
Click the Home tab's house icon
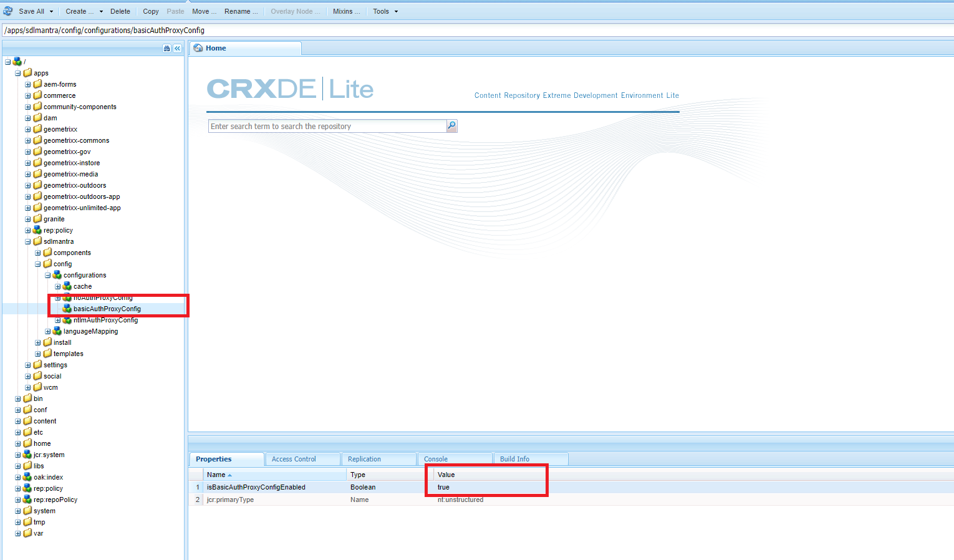pyautogui.click(x=198, y=48)
